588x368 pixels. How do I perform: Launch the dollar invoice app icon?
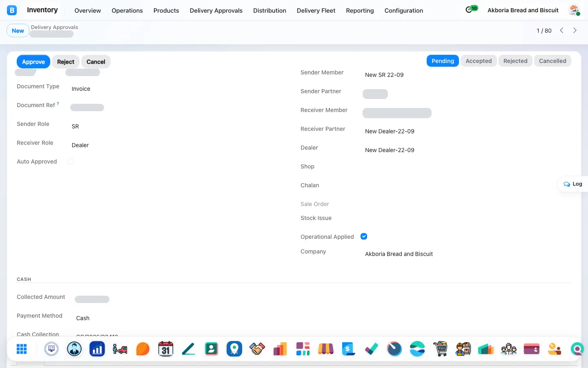[349, 349]
